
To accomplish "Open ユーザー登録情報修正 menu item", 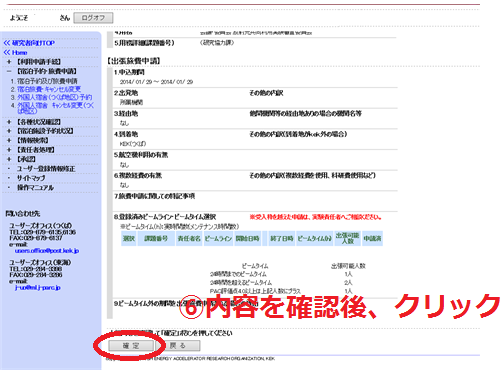I will click(x=46, y=169).
